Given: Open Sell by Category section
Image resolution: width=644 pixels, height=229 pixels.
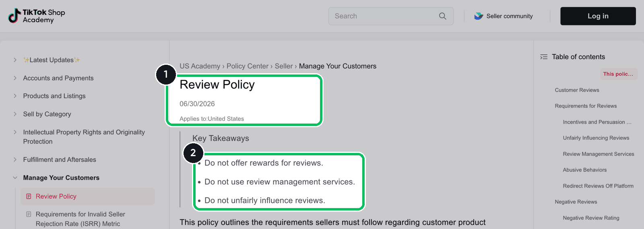Looking at the screenshot, I should tap(47, 114).
